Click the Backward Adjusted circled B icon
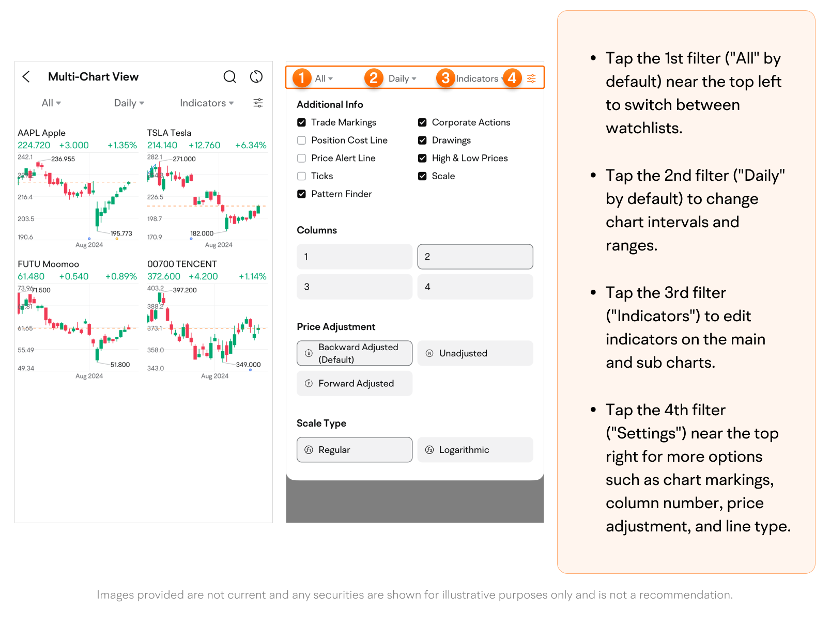830x644 pixels. tap(309, 353)
